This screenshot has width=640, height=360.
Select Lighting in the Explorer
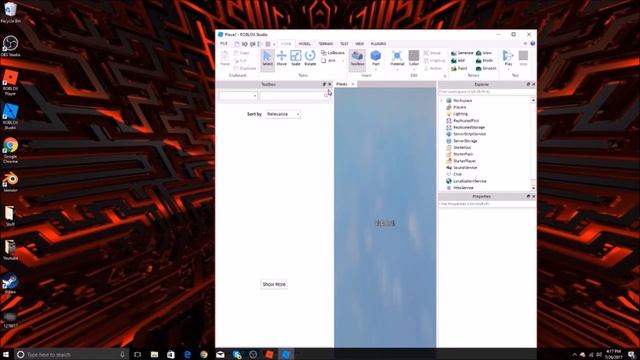coord(457,114)
